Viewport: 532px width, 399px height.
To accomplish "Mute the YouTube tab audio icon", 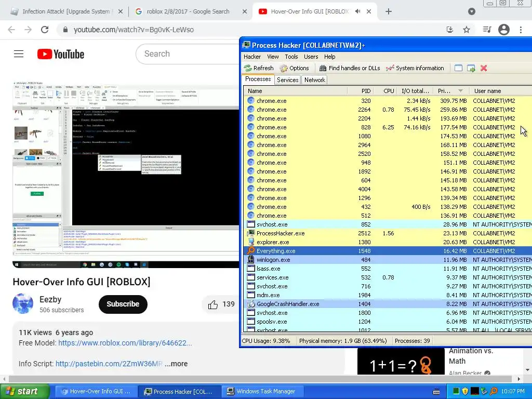I will [x=357, y=11].
